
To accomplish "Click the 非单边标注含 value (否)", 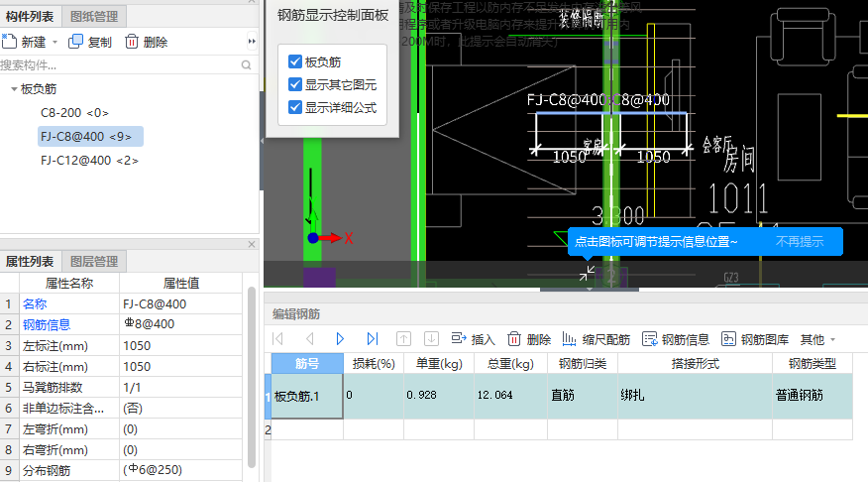I will (x=181, y=409).
